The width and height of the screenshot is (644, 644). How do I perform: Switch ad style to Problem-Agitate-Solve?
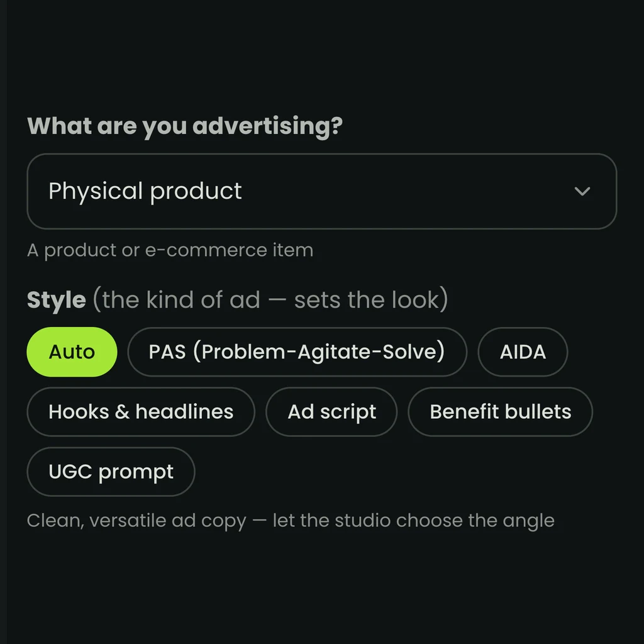297,352
